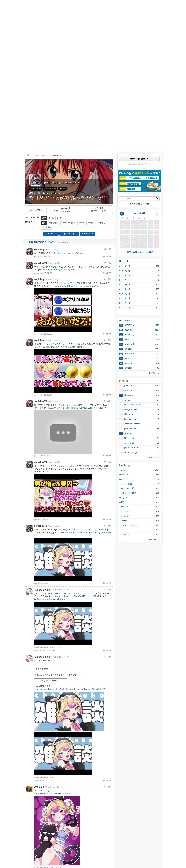Screen dimensions: 186x868
Task: Click the home icon in breadcrumb
Action: pos(28,155)
